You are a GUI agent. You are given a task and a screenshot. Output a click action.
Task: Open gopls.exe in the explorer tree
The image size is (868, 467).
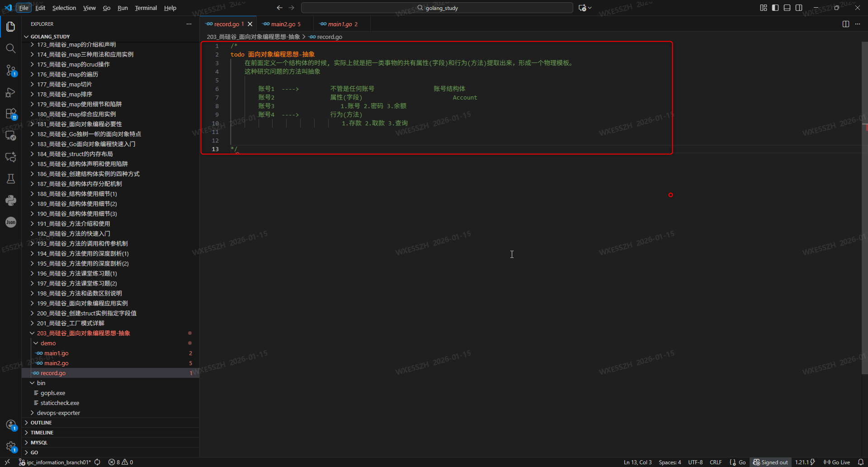pos(110,393)
